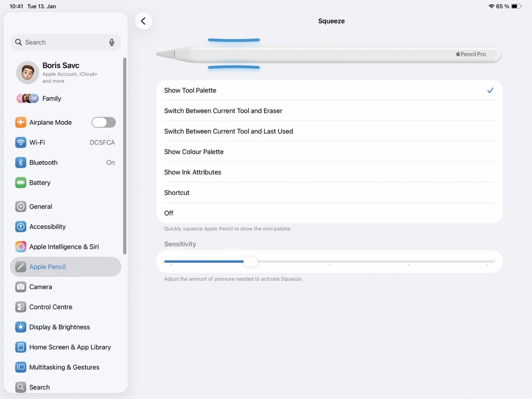Open General settings label
Viewport: 532px width, 399px height.
41,206
